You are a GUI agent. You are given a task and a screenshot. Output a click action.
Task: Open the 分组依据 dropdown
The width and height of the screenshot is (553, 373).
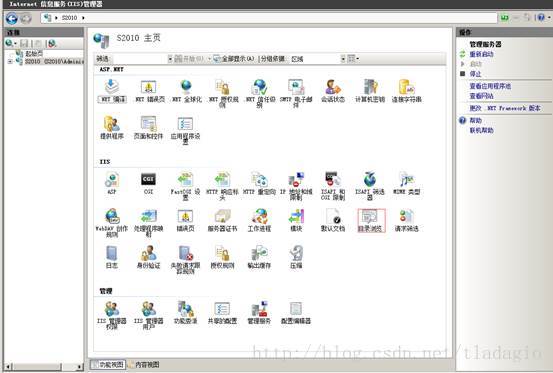pos(342,59)
